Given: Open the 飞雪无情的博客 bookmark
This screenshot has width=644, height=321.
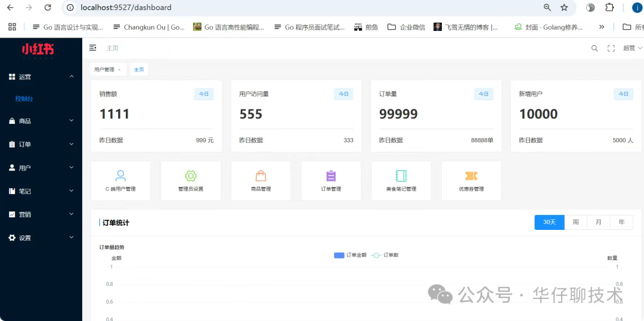Looking at the screenshot, I should [466, 27].
